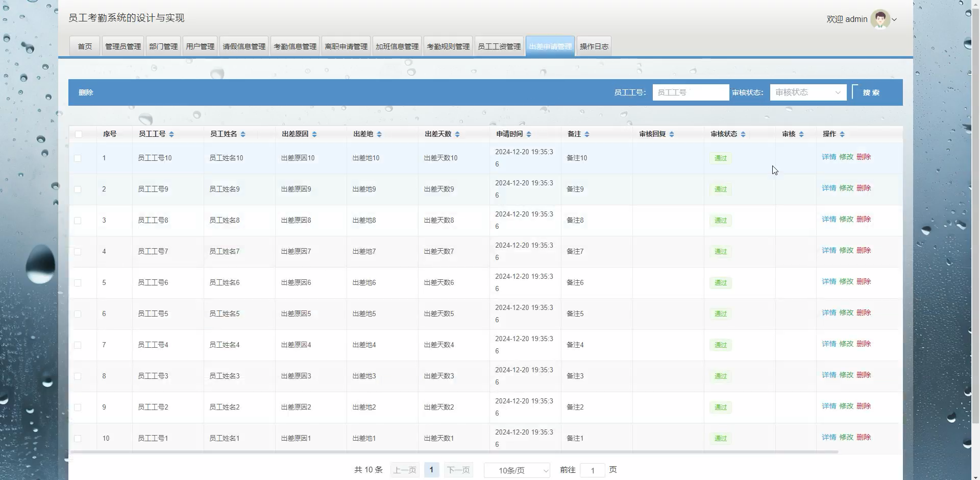This screenshot has height=480, width=980.
Task: Switch to 考勤信息管理 tab
Action: click(295, 46)
